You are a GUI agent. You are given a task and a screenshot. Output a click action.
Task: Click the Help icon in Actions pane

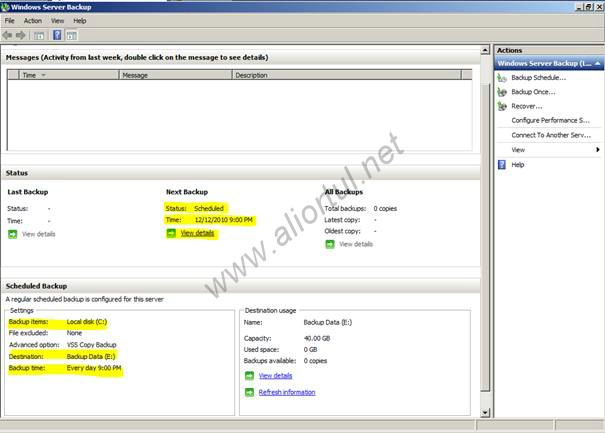coord(502,165)
